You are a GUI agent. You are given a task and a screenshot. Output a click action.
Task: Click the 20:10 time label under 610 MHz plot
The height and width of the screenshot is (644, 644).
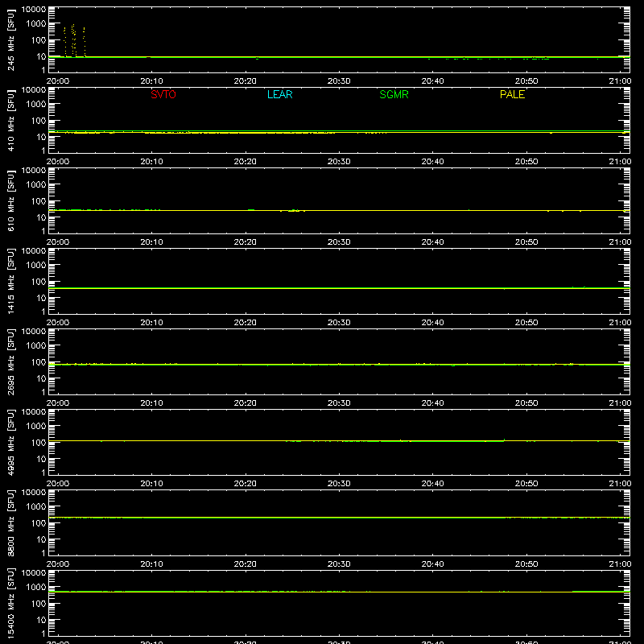[151, 242]
